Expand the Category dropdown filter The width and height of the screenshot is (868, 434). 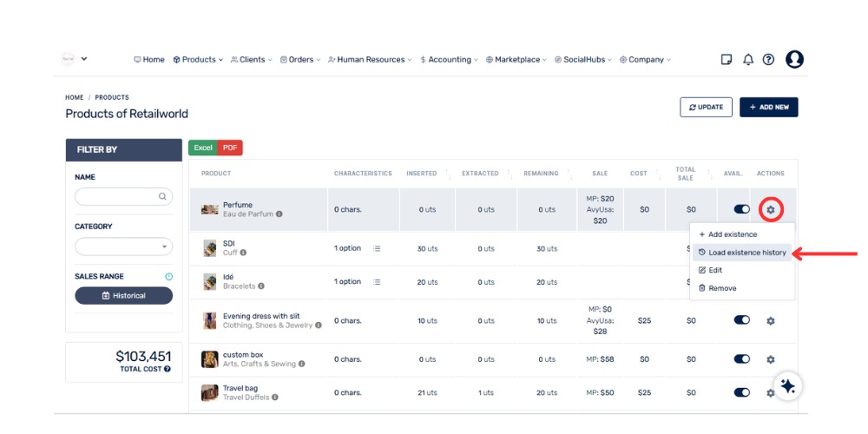click(123, 247)
